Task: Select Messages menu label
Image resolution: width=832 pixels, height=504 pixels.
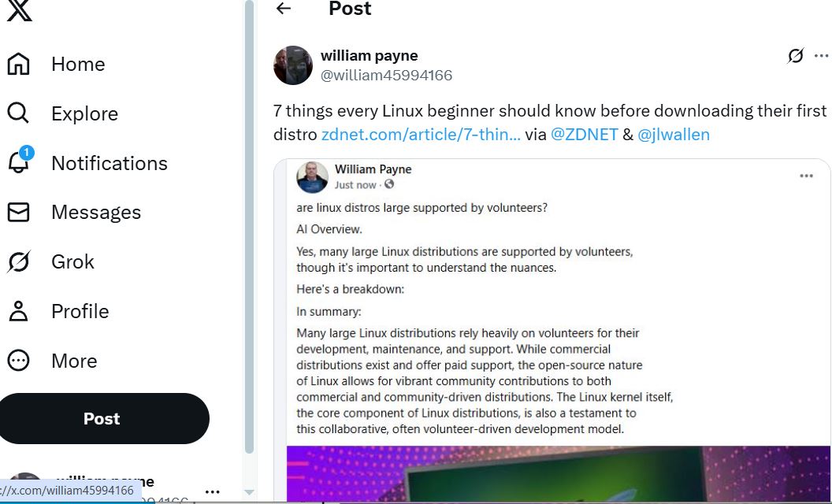Action: (x=96, y=212)
